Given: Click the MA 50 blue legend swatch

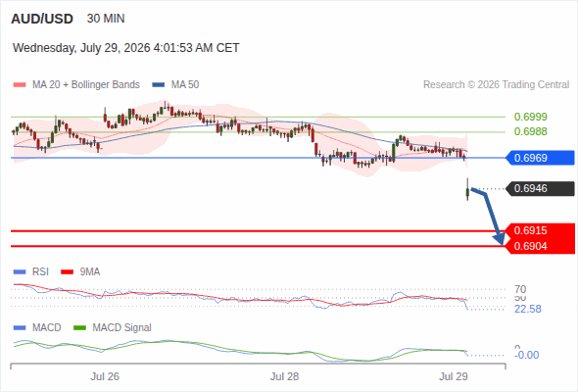Looking at the screenshot, I should (158, 85).
